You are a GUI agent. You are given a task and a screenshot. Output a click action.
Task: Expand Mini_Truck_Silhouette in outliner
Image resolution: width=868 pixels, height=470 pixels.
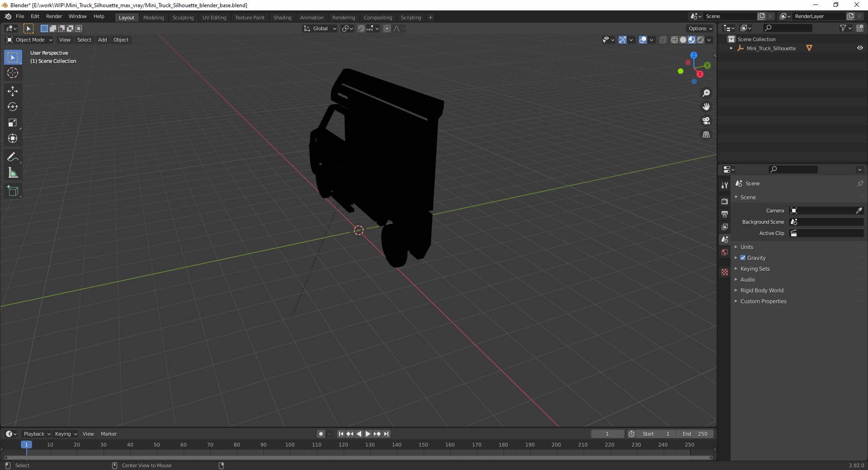(731, 48)
